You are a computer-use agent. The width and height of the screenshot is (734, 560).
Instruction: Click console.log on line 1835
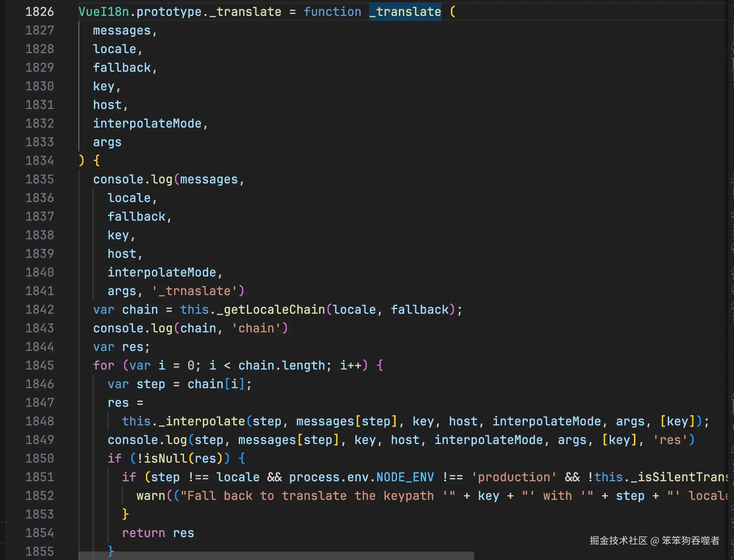click(133, 179)
